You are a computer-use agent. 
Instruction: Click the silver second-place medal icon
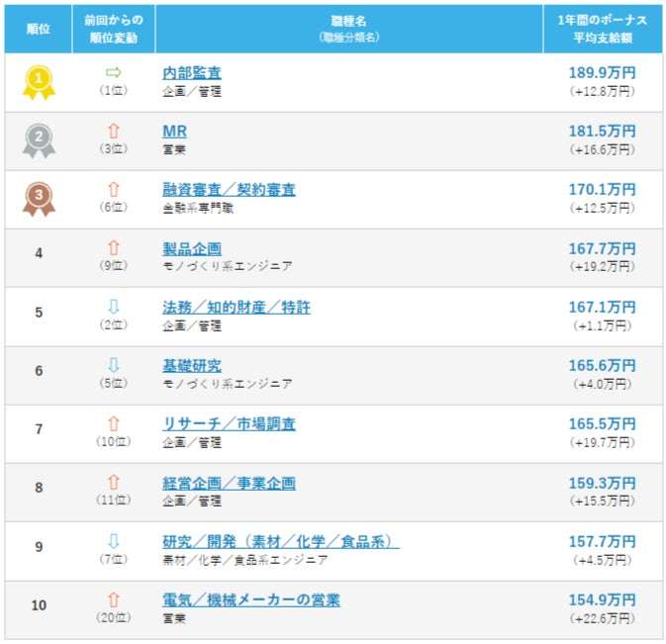39,140
